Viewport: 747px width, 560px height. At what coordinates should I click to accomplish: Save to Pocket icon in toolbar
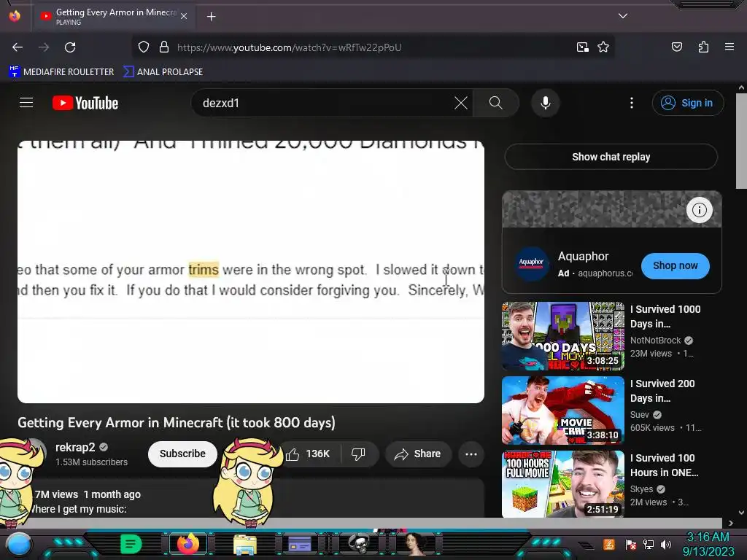pos(676,47)
